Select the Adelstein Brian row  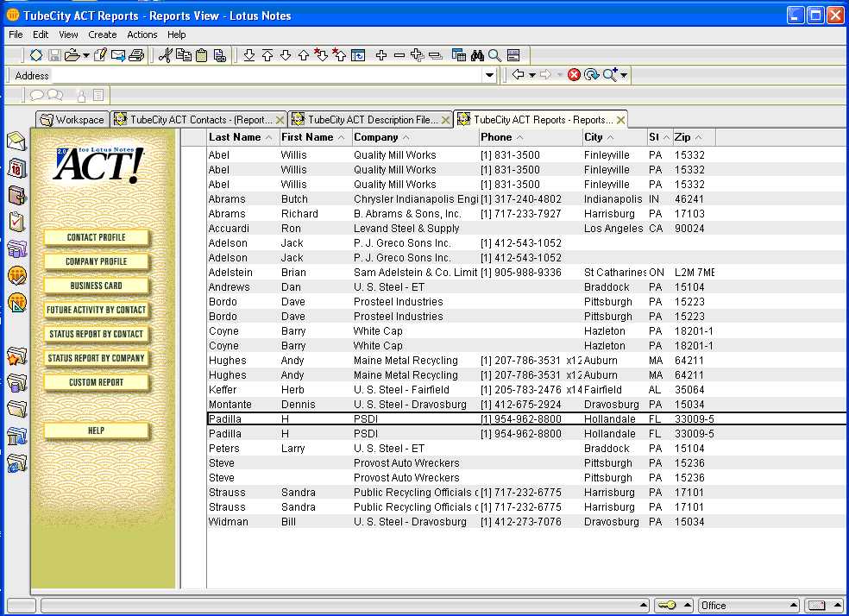(x=526, y=273)
